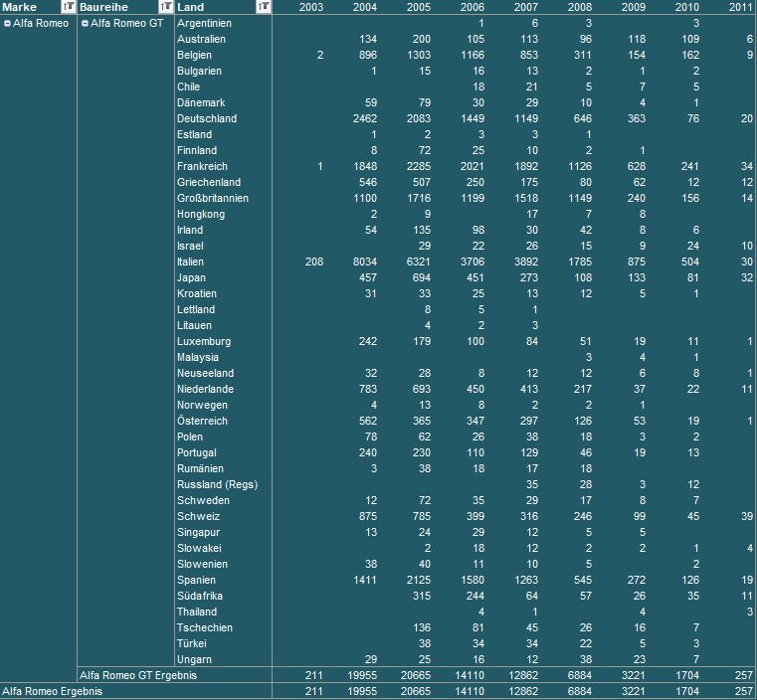This screenshot has height=700, width=757.
Task: Click the Malaysia row label
Action: [198, 358]
